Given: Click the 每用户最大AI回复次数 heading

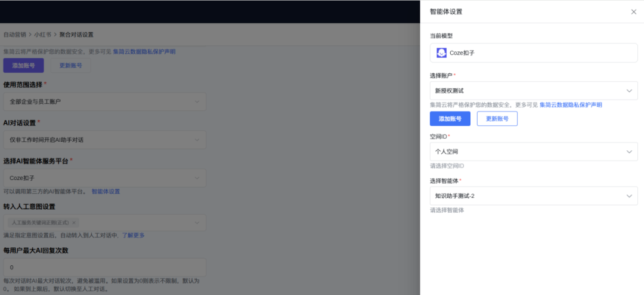Looking at the screenshot, I should 36,250.
